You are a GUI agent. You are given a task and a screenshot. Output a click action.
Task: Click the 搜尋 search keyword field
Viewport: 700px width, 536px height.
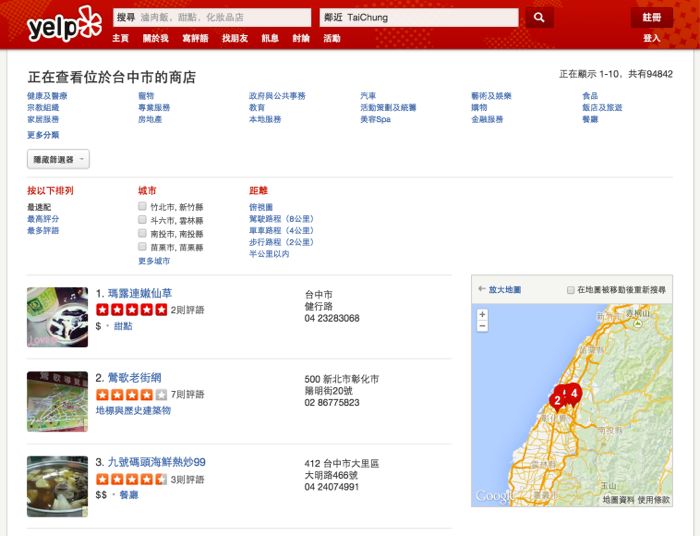pos(212,17)
